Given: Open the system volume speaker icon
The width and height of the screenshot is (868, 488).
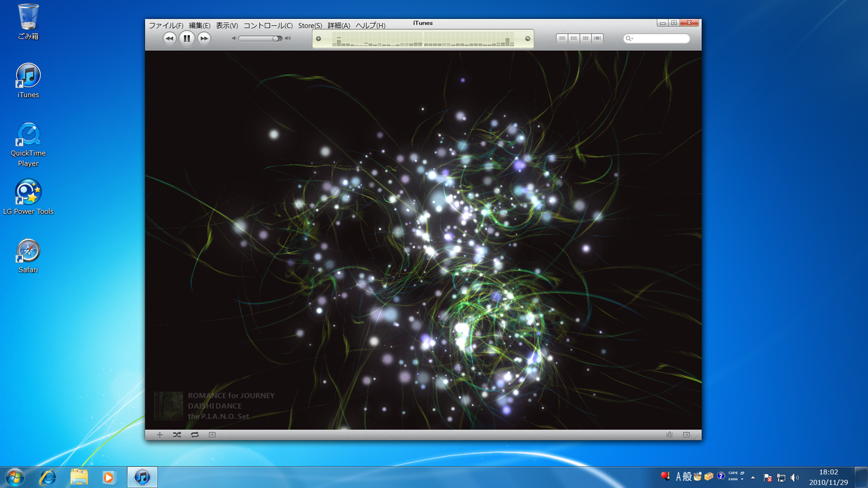Looking at the screenshot, I should (794, 477).
